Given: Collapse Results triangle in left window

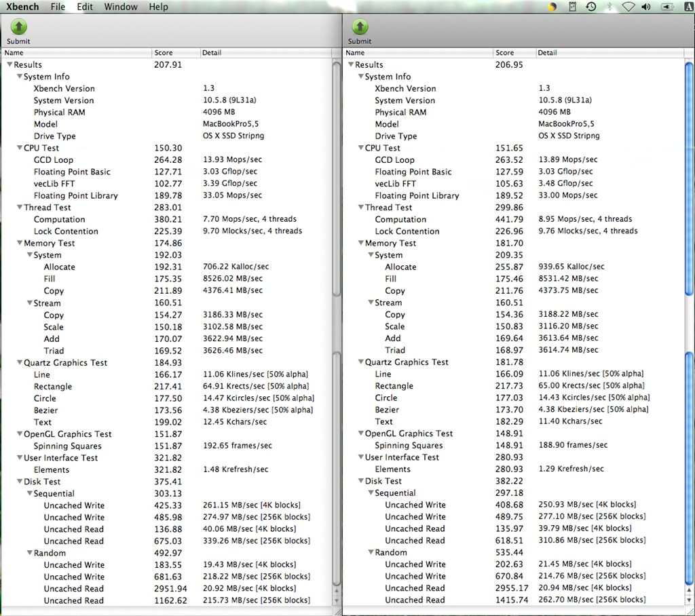Looking at the screenshot, I should 10,64.
